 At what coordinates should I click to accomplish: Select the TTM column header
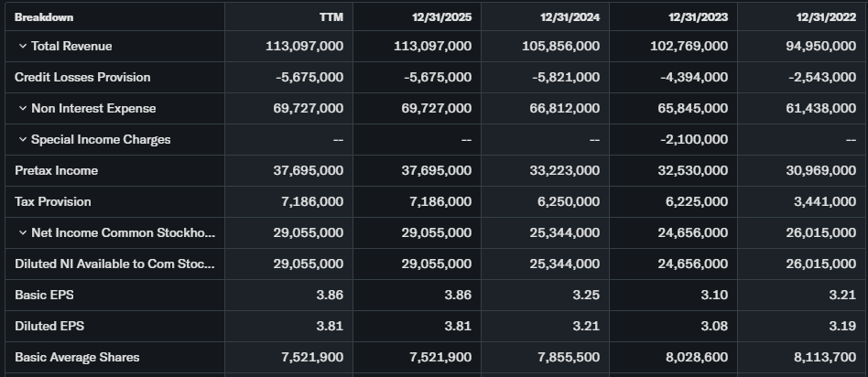pos(331,16)
